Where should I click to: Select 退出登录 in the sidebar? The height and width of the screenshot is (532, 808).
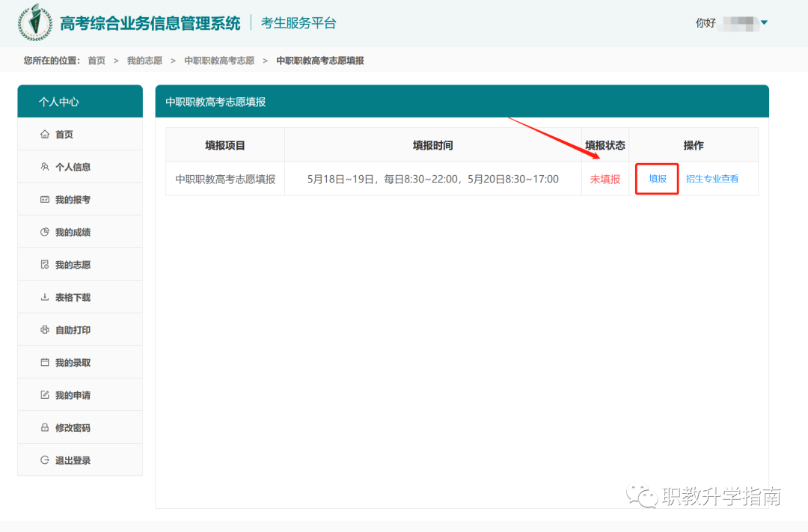click(x=80, y=460)
